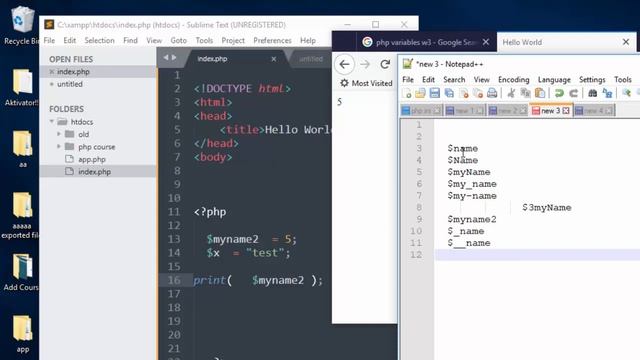Click the Save All icon in Notepad++
The image size is (640, 360).
click(x=449, y=93)
